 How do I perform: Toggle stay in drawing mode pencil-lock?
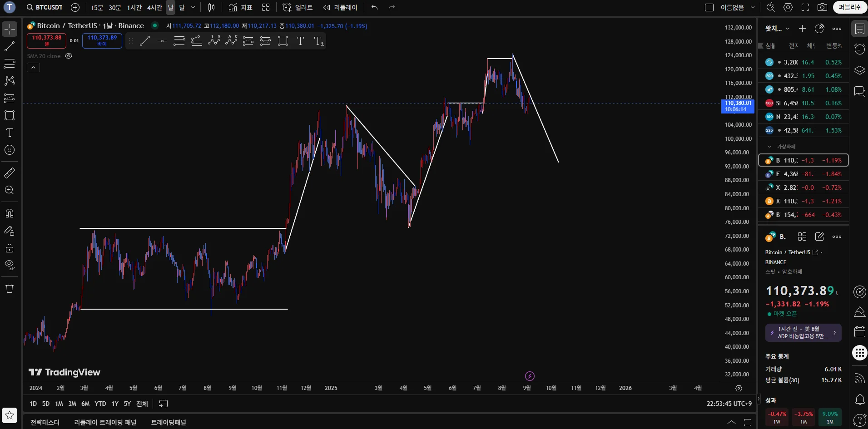pos(10,231)
